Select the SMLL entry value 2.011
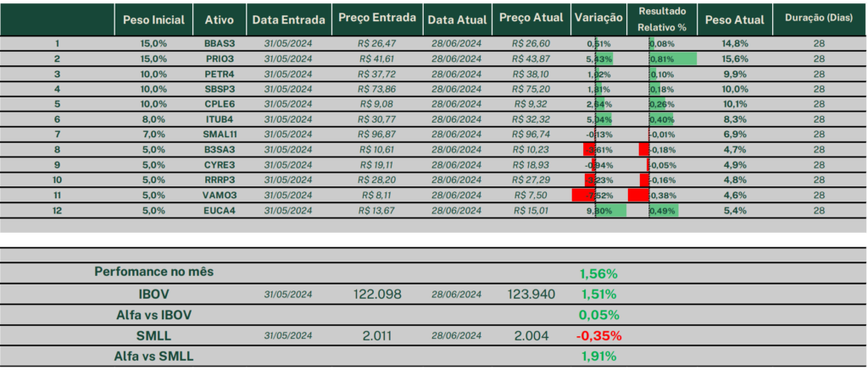Viewport: 868px width, 370px height. tap(377, 336)
